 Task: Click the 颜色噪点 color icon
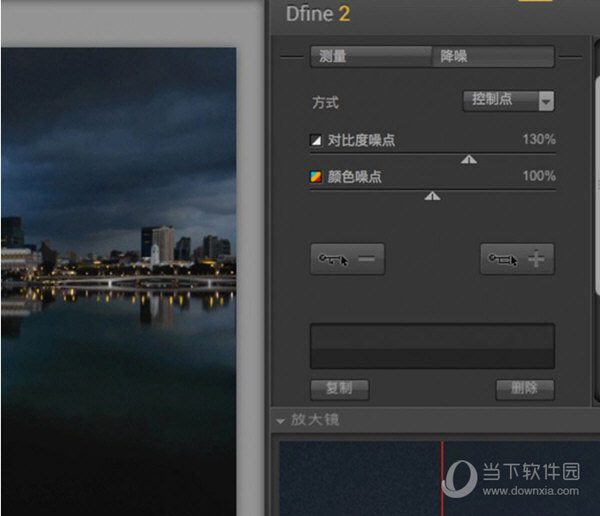click(x=316, y=176)
